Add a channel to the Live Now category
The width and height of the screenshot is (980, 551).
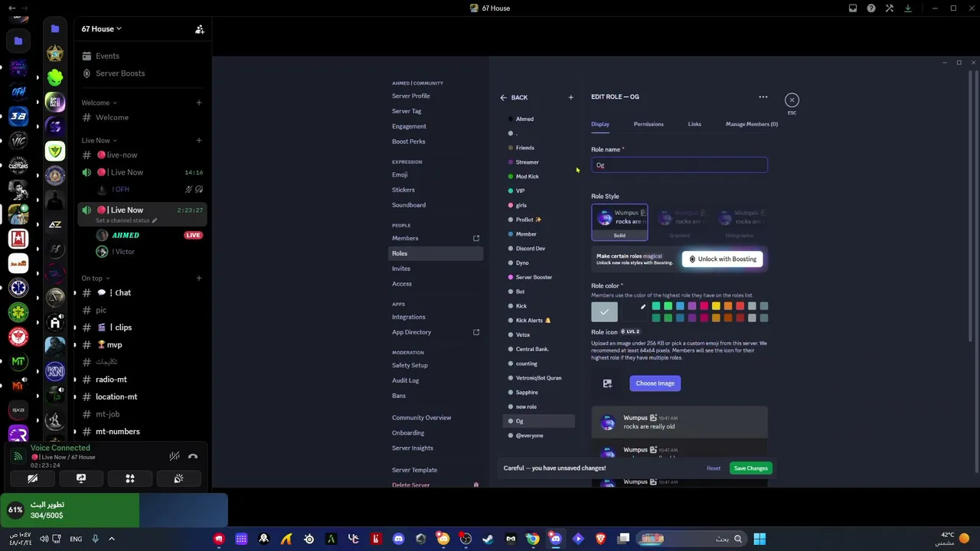coord(199,141)
